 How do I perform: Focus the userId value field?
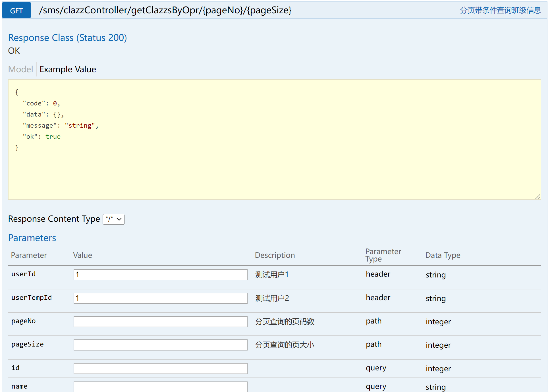(160, 275)
